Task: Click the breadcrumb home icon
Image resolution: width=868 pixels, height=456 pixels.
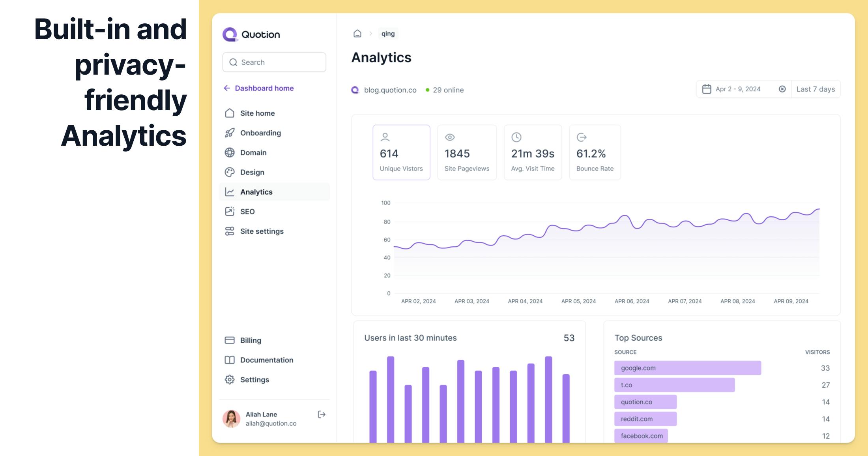Action: [x=357, y=34]
